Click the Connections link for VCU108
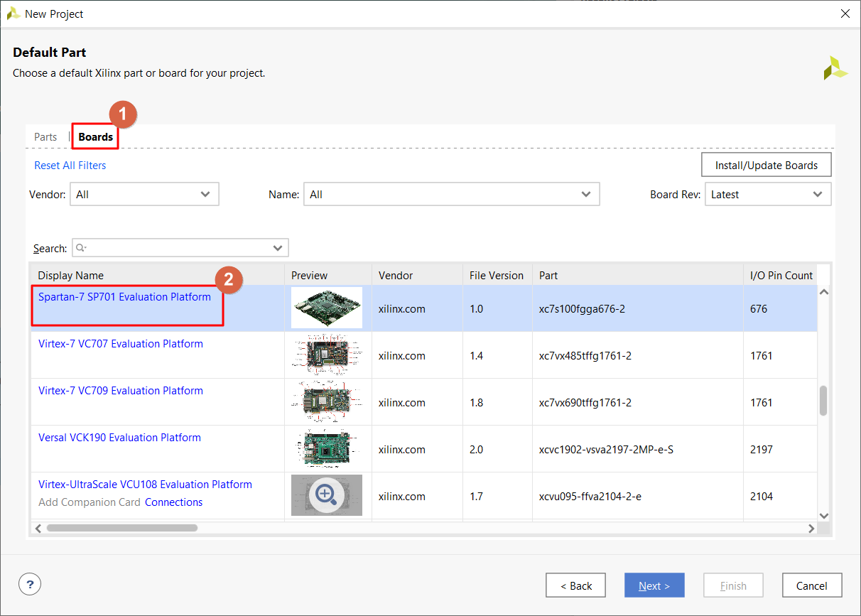Viewport: 861px width, 616px height. 173,502
